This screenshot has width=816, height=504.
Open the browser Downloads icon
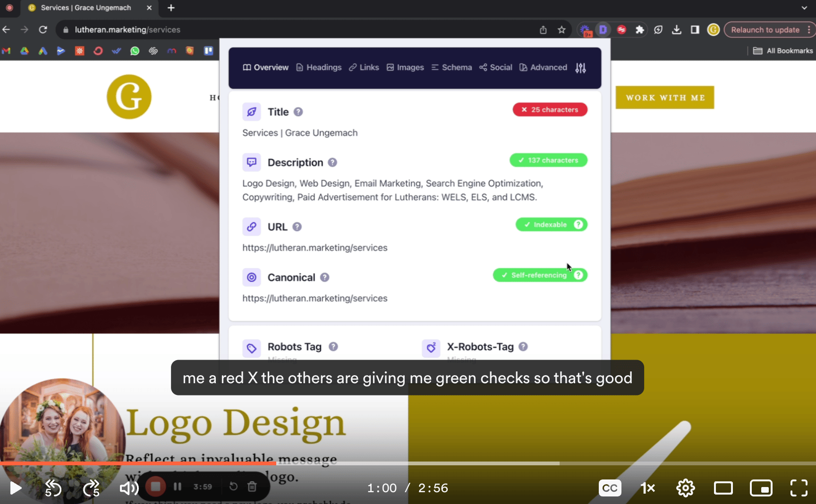click(x=677, y=30)
